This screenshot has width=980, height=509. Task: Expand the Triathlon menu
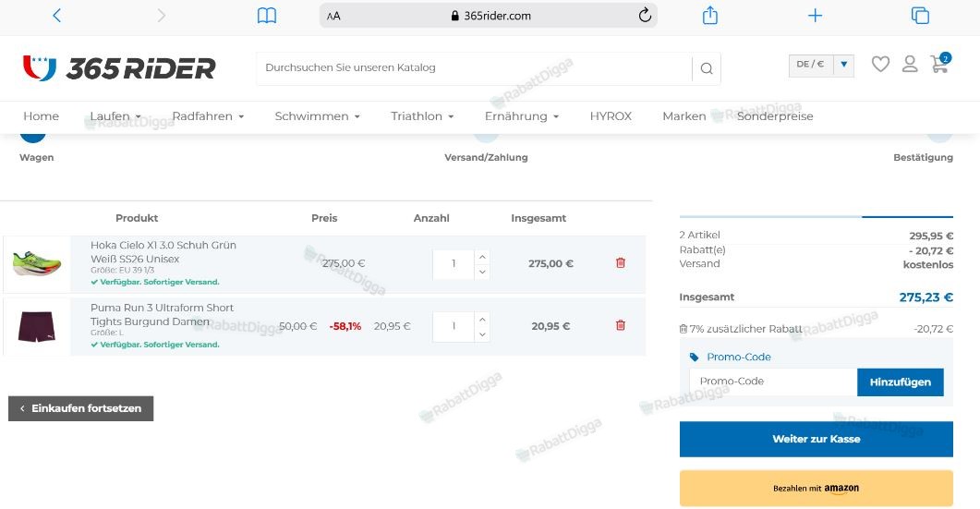point(422,116)
